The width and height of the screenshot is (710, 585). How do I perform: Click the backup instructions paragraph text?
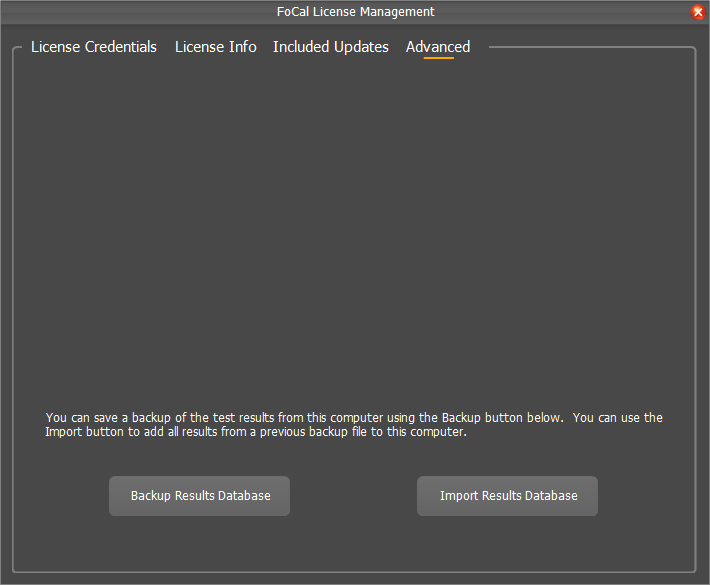(x=354, y=425)
